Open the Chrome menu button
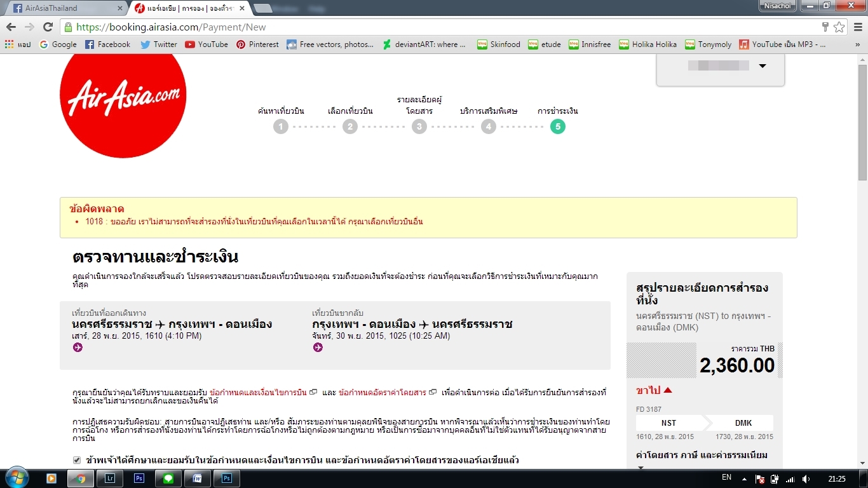868x488 pixels. [858, 27]
